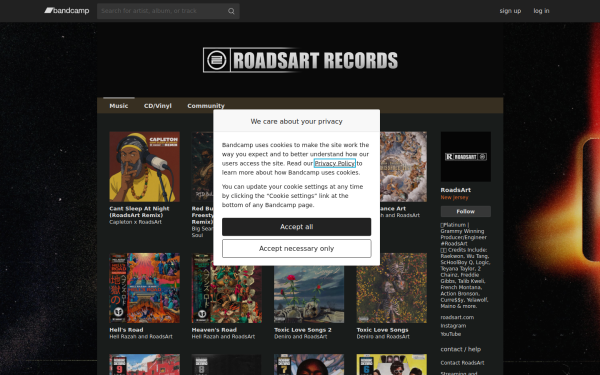Open the Community tab
This screenshot has width=600, height=375.
click(206, 106)
